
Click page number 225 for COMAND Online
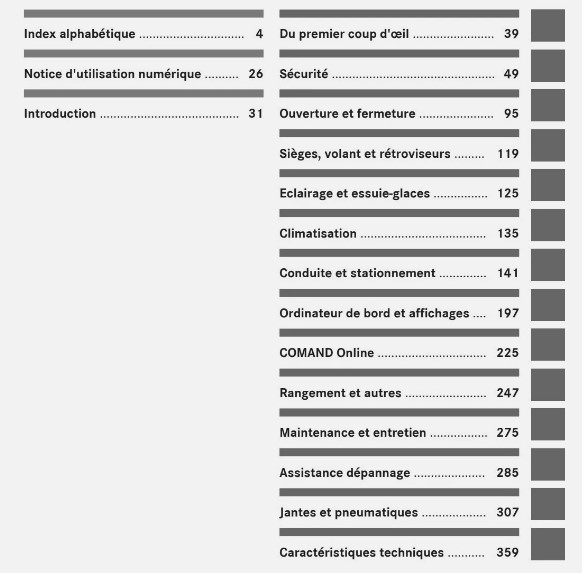coord(507,353)
